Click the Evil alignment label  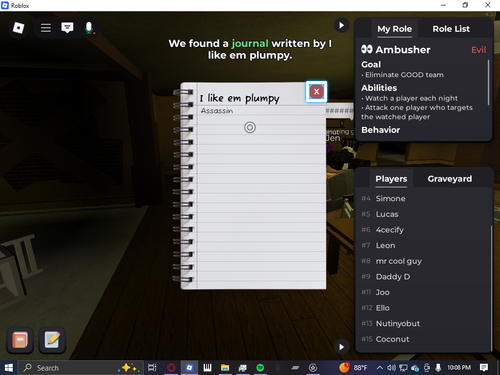pos(478,50)
